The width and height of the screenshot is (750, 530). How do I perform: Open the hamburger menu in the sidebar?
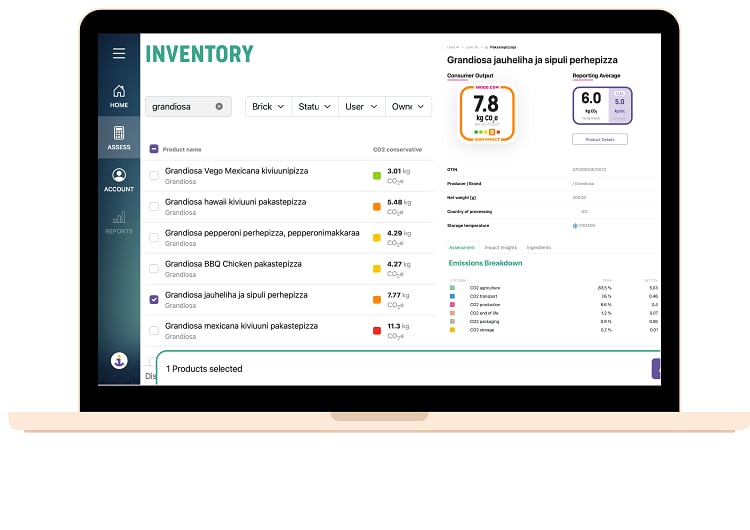coord(119,53)
